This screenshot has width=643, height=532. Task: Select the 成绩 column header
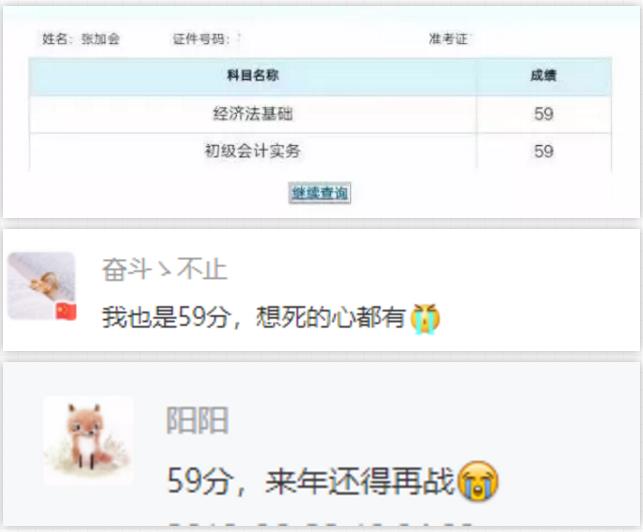544,76
